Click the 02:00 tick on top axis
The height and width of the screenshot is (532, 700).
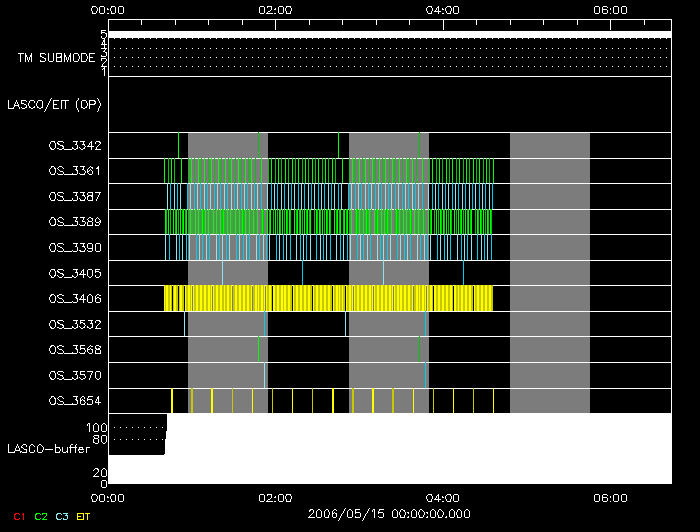[275, 10]
